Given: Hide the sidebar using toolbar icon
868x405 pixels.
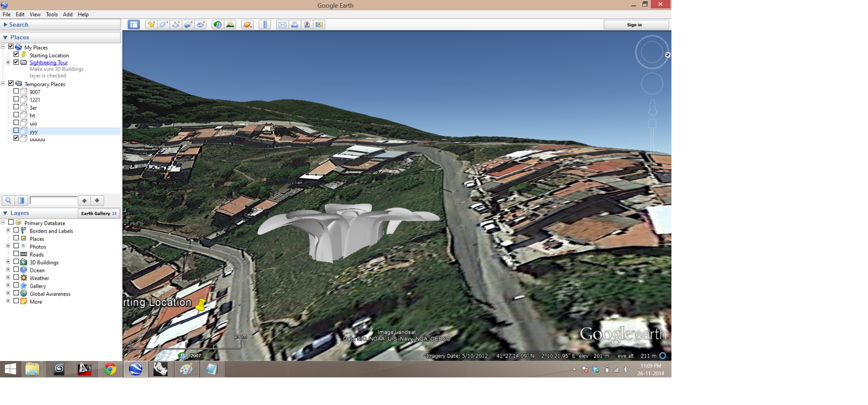Looking at the screenshot, I should (134, 24).
